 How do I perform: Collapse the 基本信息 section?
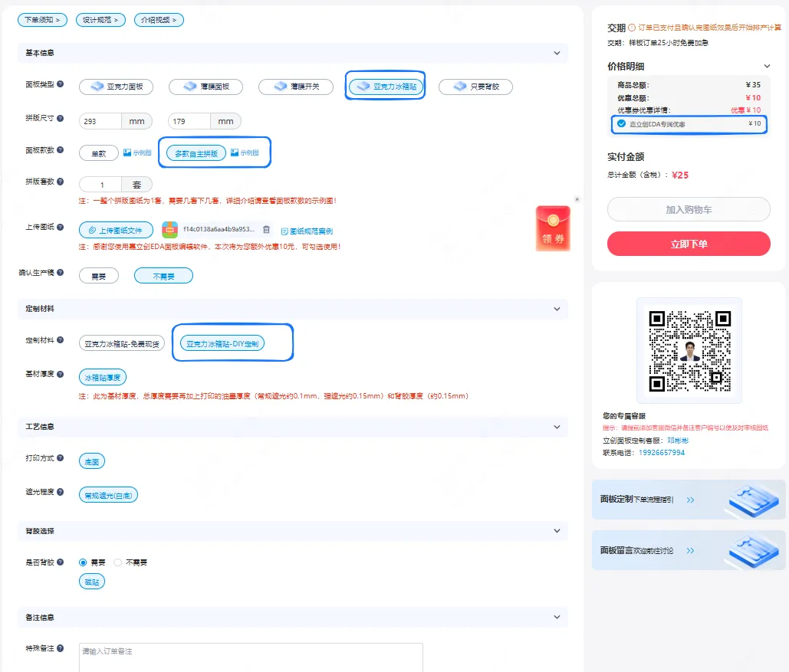pyautogui.click(x=557, y=53)
